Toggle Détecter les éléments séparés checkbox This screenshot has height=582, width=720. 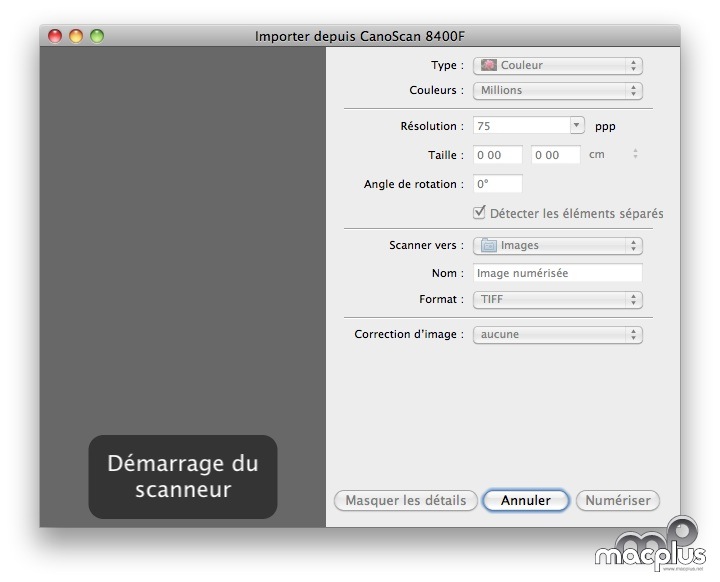click(x=479, y=213)
